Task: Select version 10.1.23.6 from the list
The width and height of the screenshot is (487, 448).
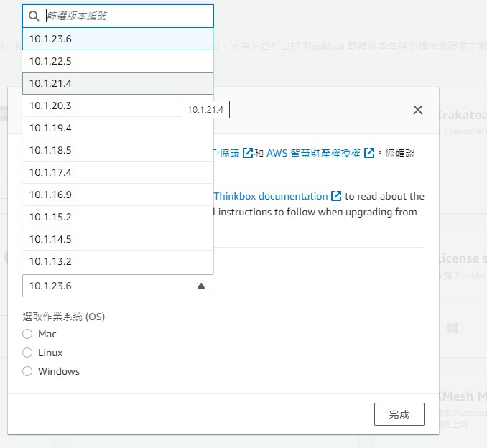Action: click(x=118, y=39)
